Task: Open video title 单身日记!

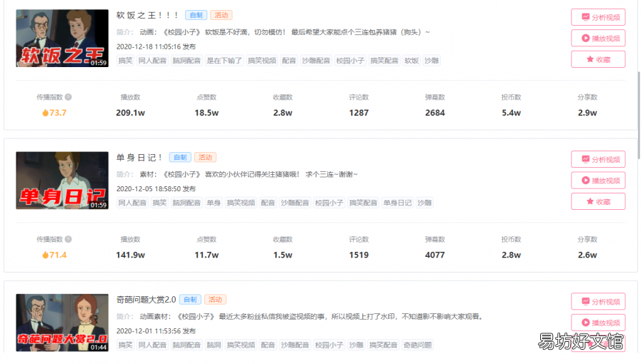Action: pos(139,158)
